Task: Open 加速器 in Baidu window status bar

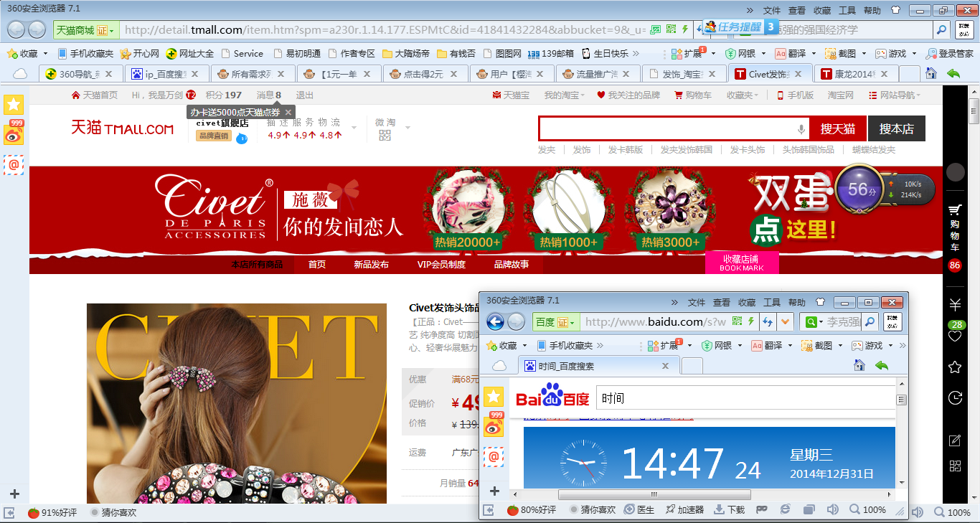Action: click(685, 509)
